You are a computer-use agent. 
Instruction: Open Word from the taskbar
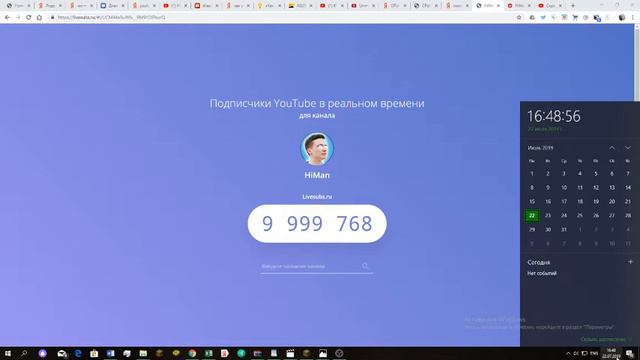tap(111, 353)
